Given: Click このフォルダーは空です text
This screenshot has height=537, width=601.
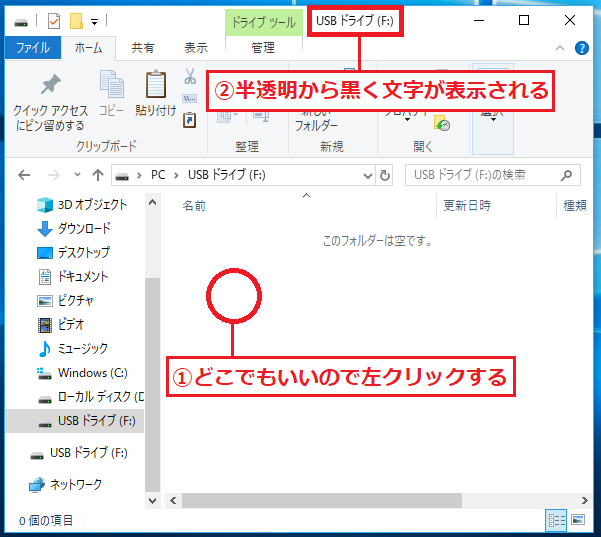Looking at the screenshot, I should (x=378, y=241).
